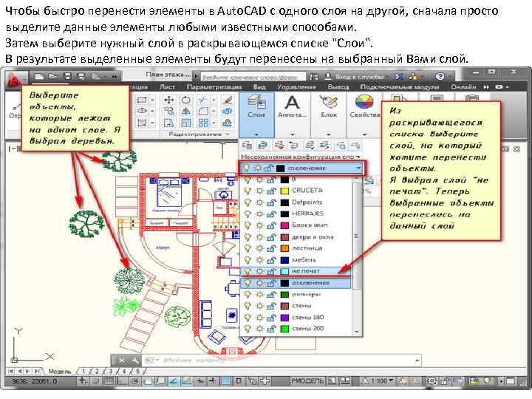
Task: Click the first layer tool icon under Слои
Action: pos(247,146)
